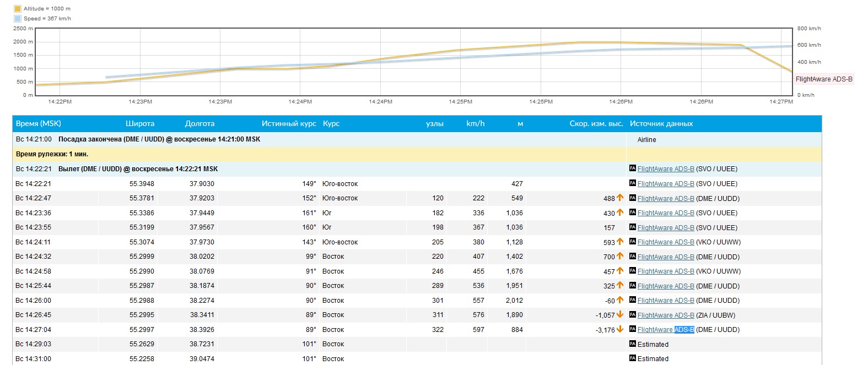Click the FlightAware ADS-B link in 14:27:04 row

pyautogui.click(x=666, y=330)
